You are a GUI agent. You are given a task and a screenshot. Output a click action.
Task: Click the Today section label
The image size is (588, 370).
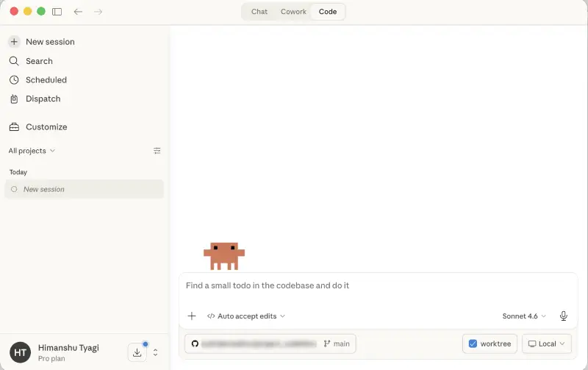pos(18,172)
